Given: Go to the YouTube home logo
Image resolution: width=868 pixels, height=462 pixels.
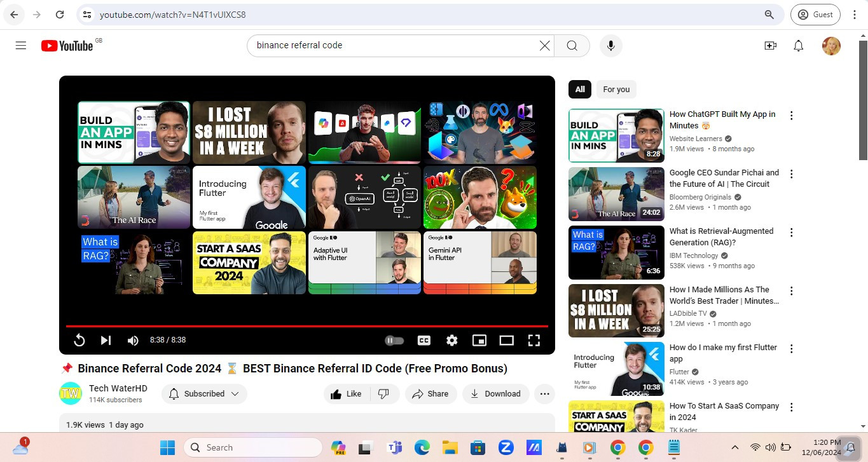Looking at the screenshot, I should (x=67, y=46).
